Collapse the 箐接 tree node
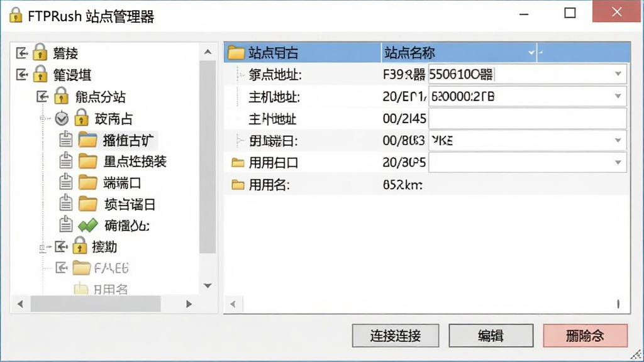This screenshot has width=644, height=362. pyautogui.click(x=21, y=53)
